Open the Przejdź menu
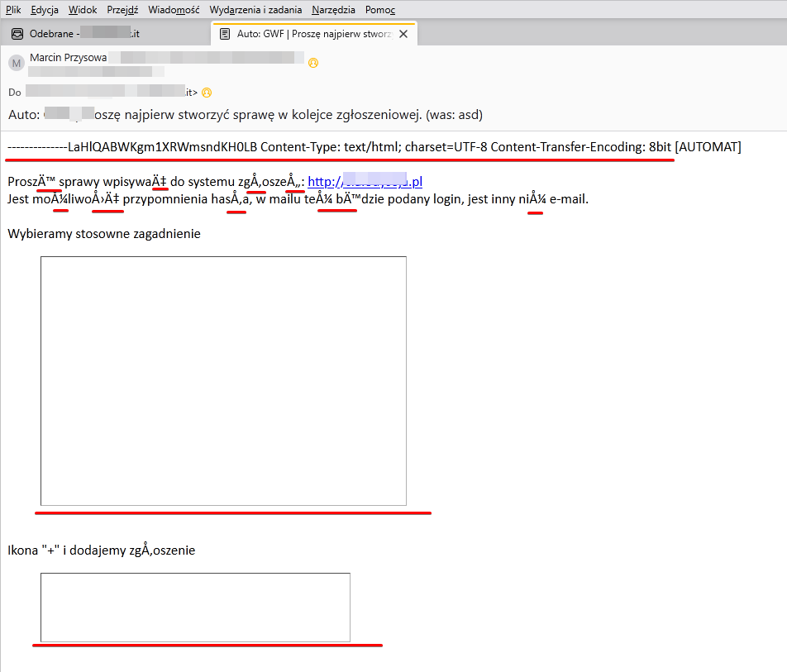 (x=122, y=10)
